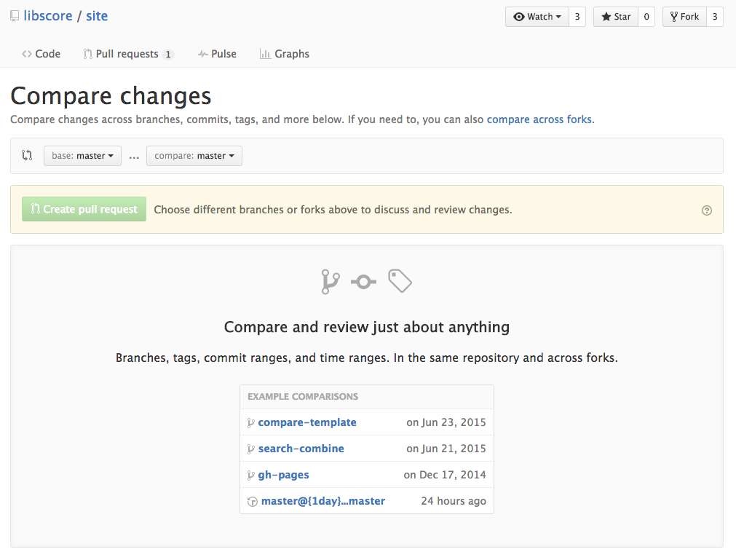
Task: Open the help question mark icon
Action: [x=706, y=210]
